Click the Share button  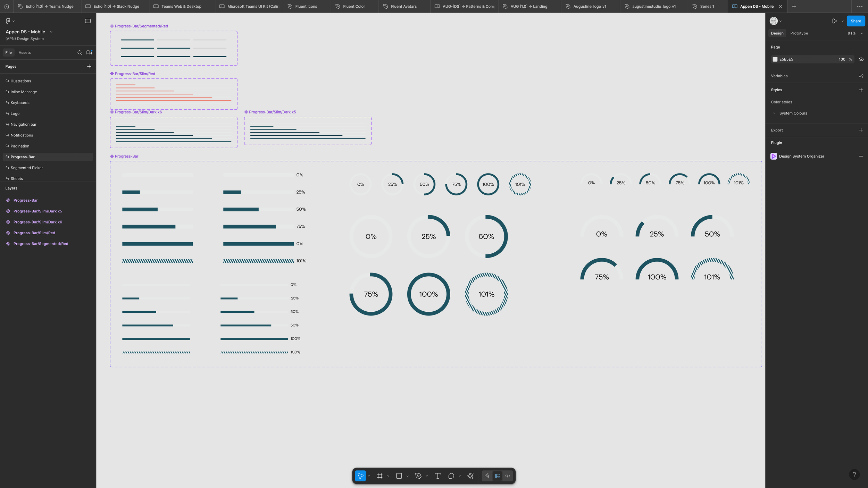[x=856, y=21]
